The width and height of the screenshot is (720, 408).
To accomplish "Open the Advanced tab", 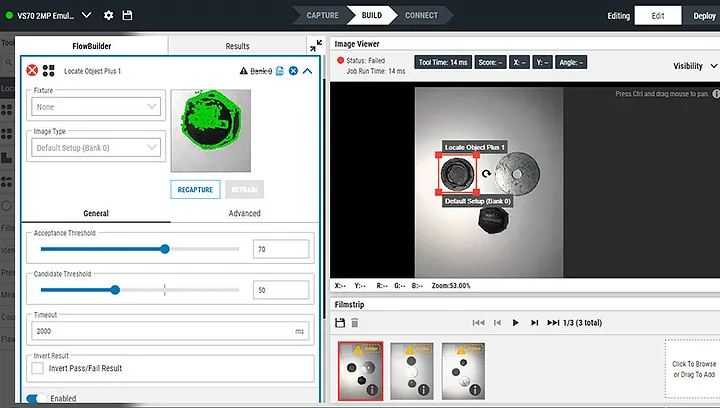I will coord(244,213).
